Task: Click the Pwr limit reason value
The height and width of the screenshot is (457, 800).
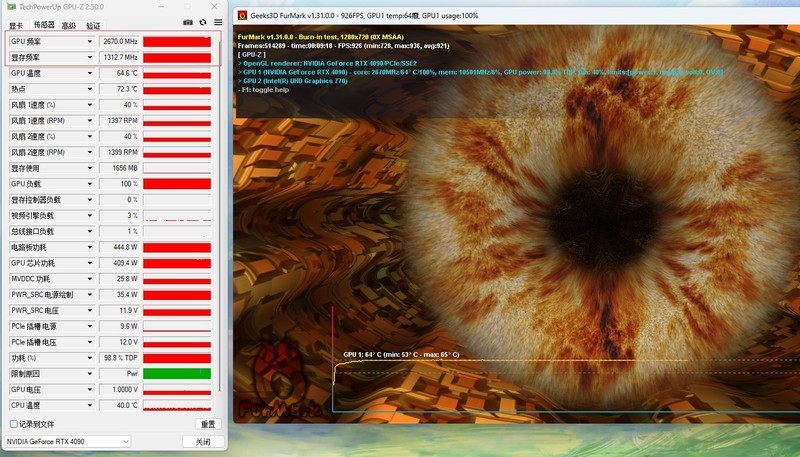Action: [x=119, y=373]
